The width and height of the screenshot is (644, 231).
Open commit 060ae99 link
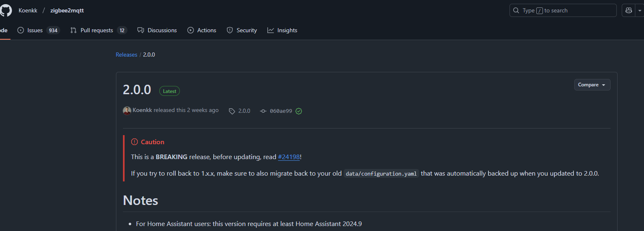(x=281, y=111)
